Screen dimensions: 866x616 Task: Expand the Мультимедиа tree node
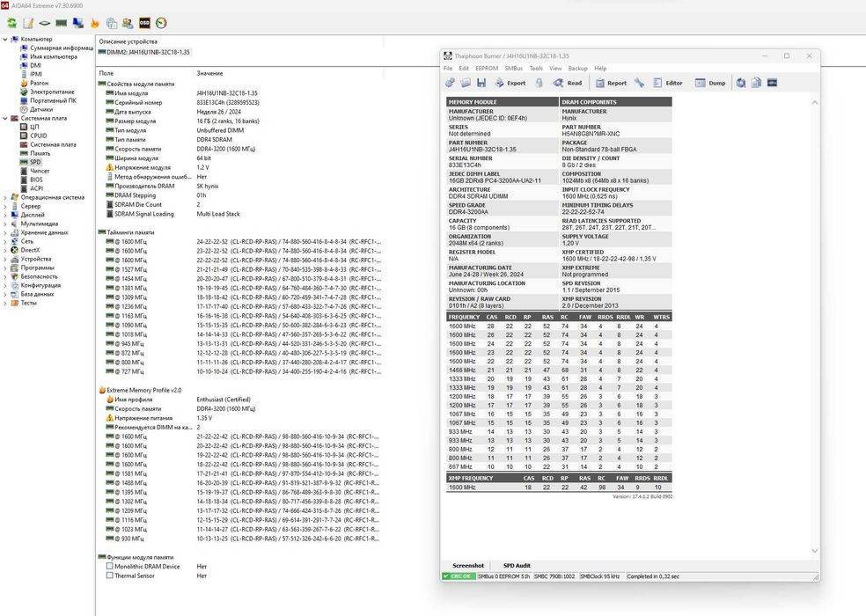[x=5, y=224]
